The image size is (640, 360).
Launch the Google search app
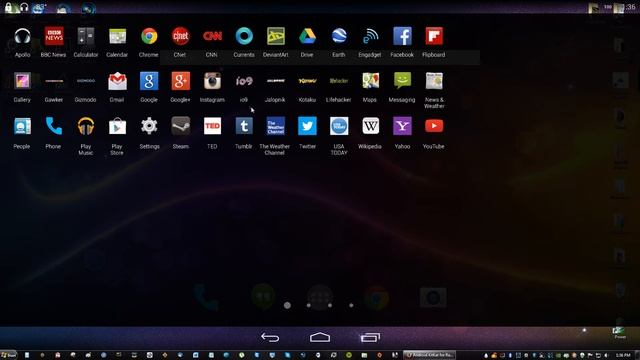[x=149, y=81]
